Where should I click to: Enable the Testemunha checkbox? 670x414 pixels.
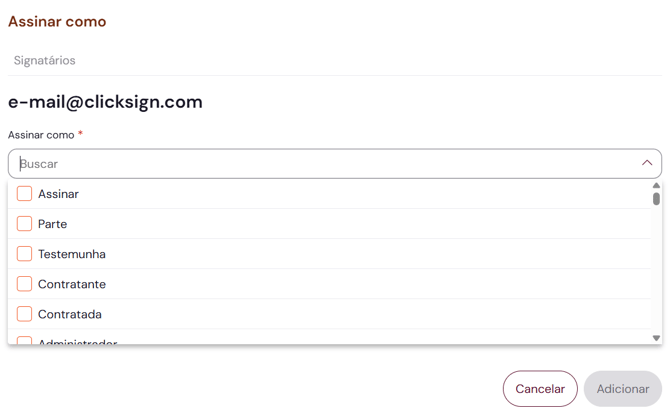click(25, 254)
